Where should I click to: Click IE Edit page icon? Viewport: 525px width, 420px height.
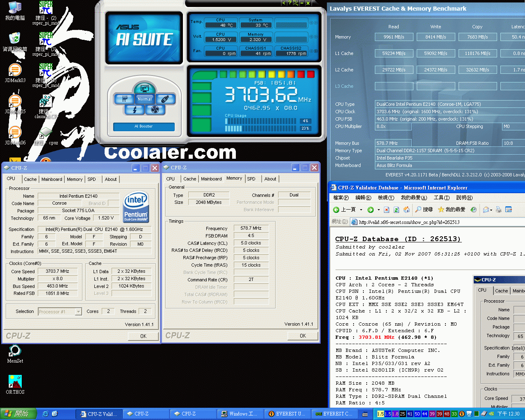[x=509, y=210]
